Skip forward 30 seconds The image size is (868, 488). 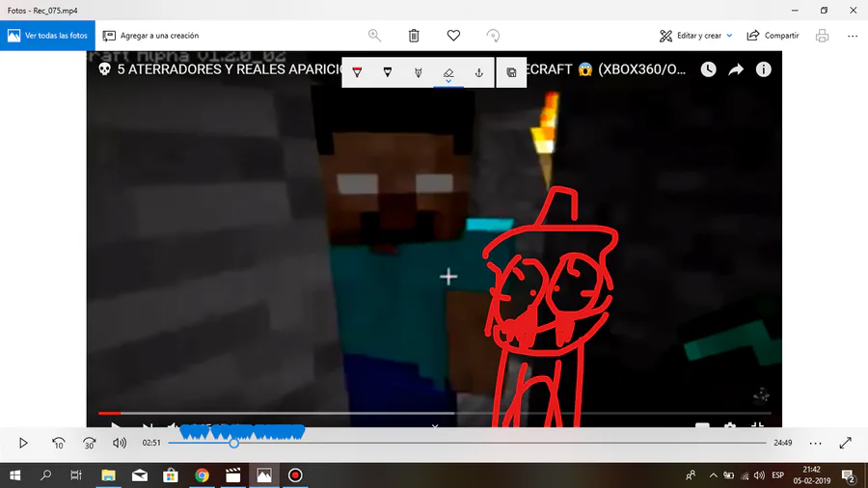tap(89, 443)
